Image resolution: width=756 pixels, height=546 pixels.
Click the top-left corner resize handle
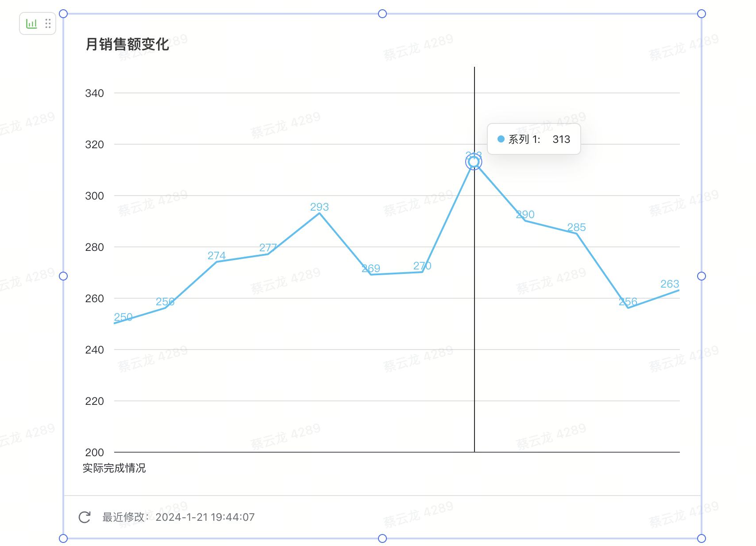pyautogui.click(x=63, y=14)
